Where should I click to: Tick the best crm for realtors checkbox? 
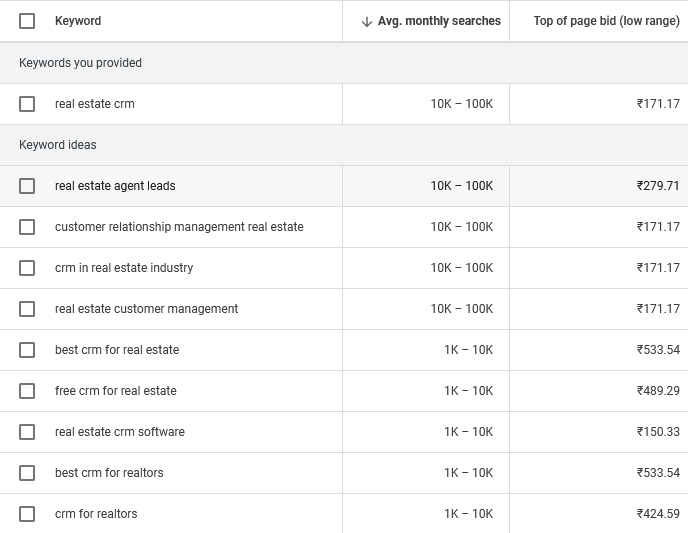(x=27, y=473)
